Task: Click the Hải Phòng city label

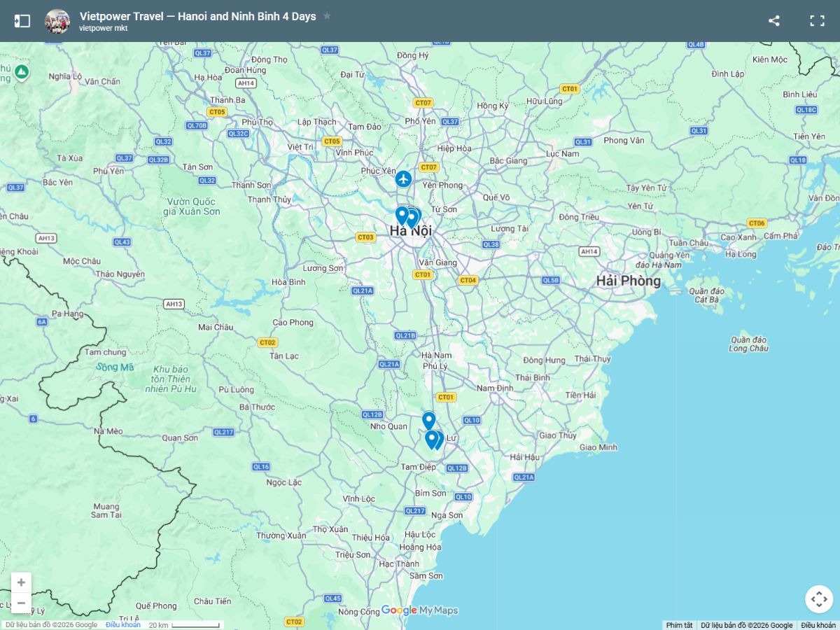Action: tap(628, 281)
